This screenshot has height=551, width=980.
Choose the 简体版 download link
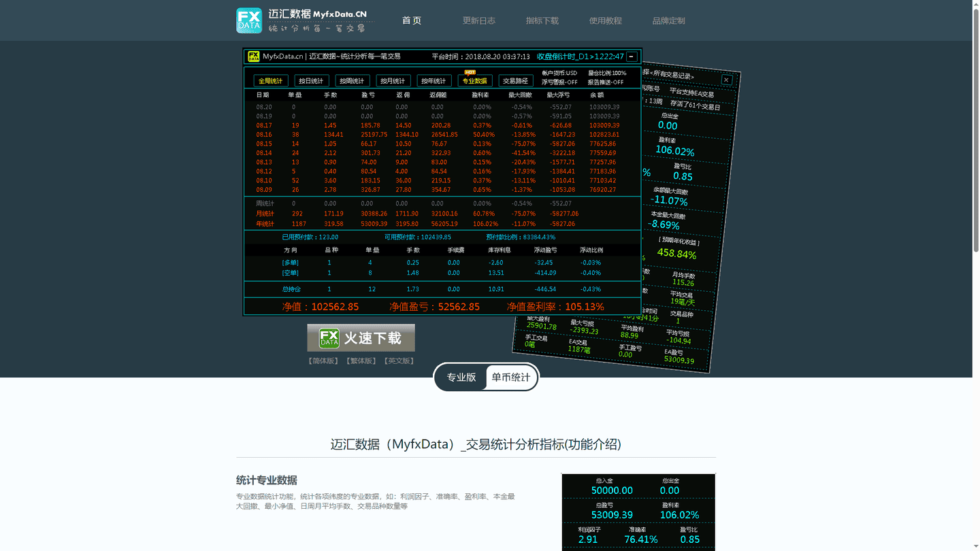click(323, 361)
